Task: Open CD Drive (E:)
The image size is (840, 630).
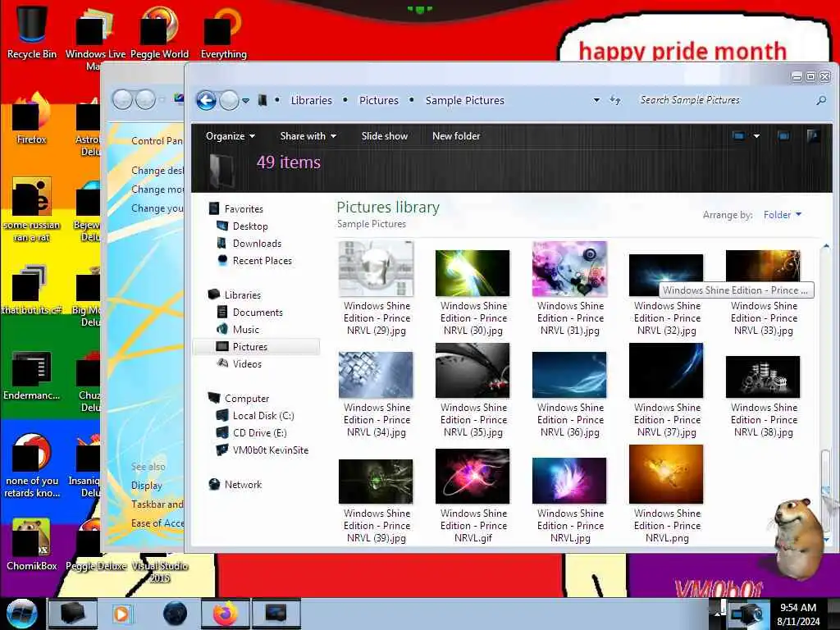Action: click(251, 433)
